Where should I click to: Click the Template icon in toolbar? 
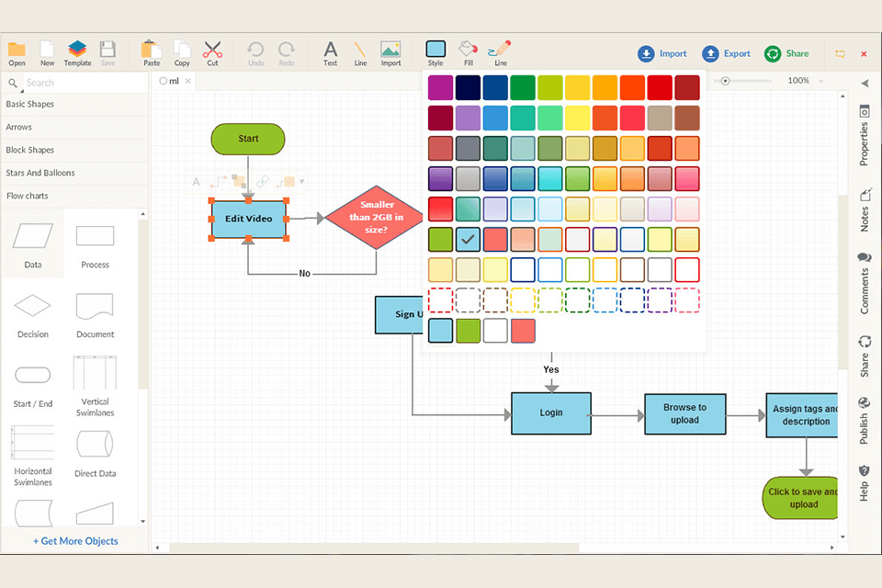pyautogui.click(x=77, y=52)
